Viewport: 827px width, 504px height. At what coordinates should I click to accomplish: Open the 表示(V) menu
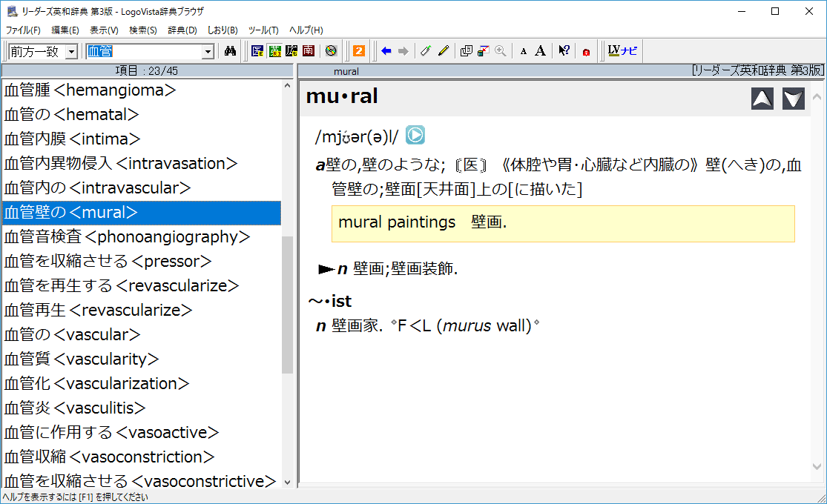coord(104,30)
